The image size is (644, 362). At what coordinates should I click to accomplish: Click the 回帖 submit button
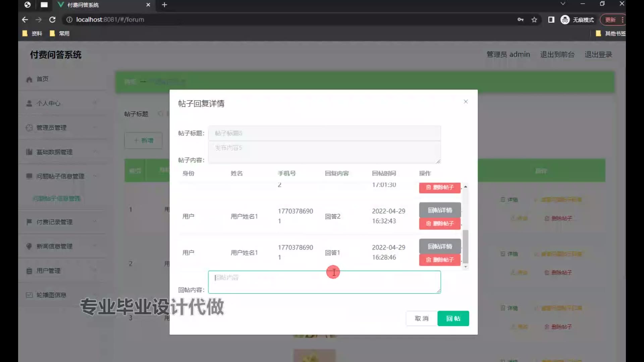point(453,318)
